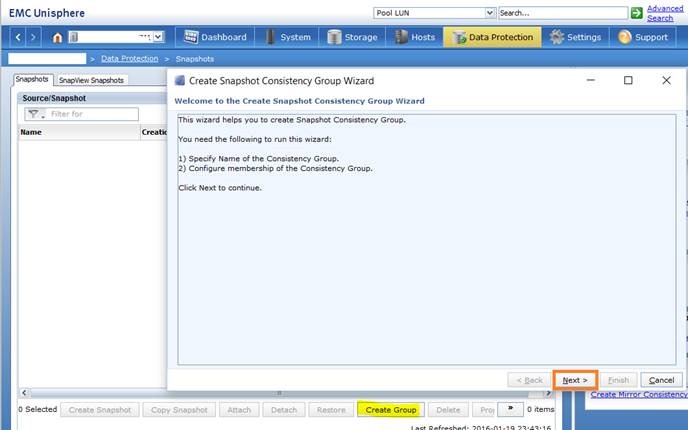Click Next in the wizard

point(575,380)
